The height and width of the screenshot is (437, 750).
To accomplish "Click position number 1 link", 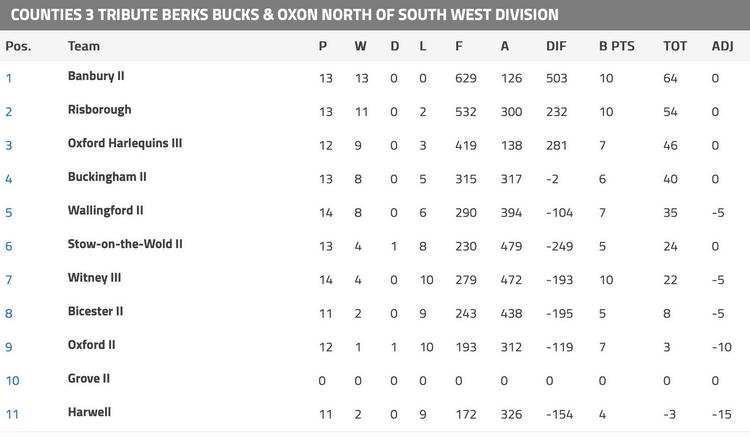I will point(9,78).
